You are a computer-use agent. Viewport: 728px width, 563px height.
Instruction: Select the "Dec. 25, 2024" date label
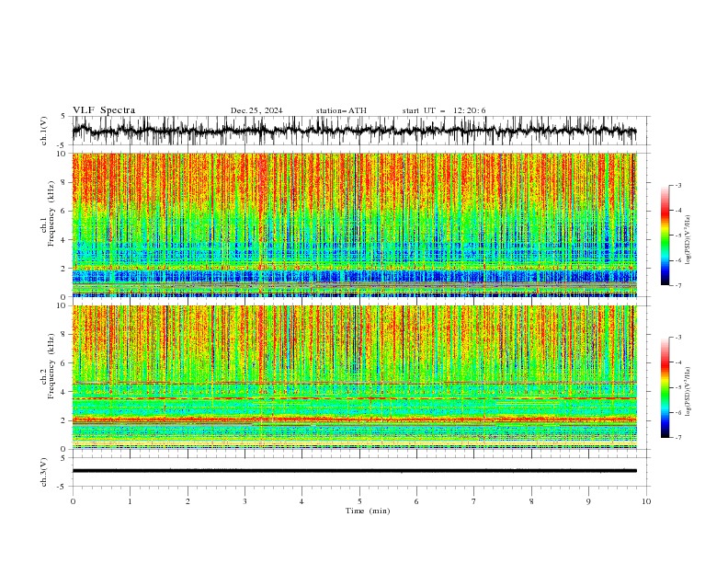pyautogui.click(x=256, y=110)
